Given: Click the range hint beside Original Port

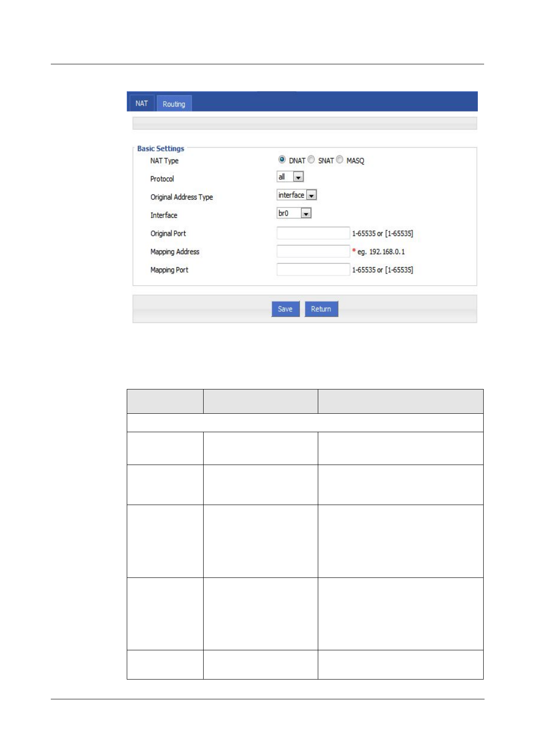Looking at the screenshot, I should tap(383, 233).
